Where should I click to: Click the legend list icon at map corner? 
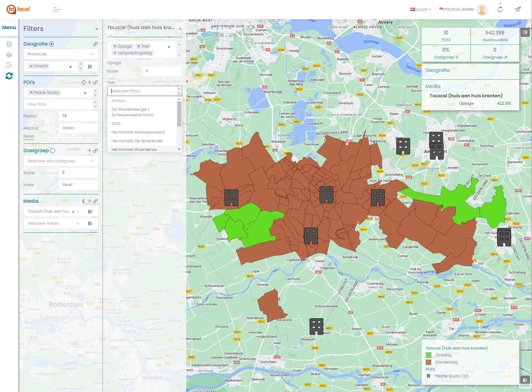[x=525, y=380]
